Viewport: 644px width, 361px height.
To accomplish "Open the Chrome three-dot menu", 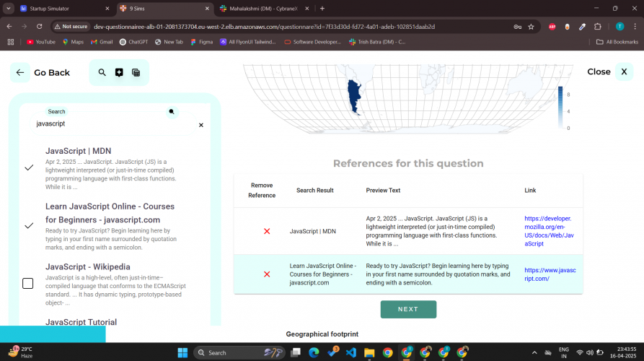I will click(635, 27).
